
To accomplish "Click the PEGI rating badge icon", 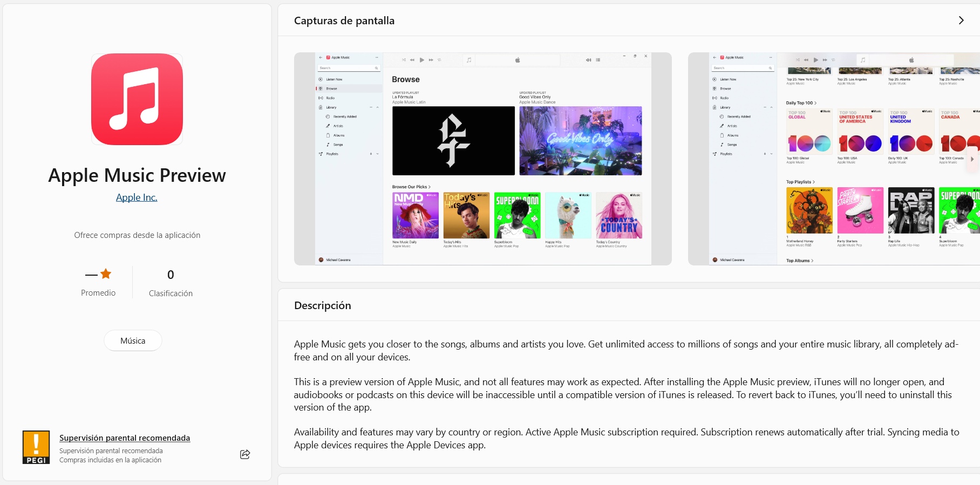I will (x=36, y=447).
